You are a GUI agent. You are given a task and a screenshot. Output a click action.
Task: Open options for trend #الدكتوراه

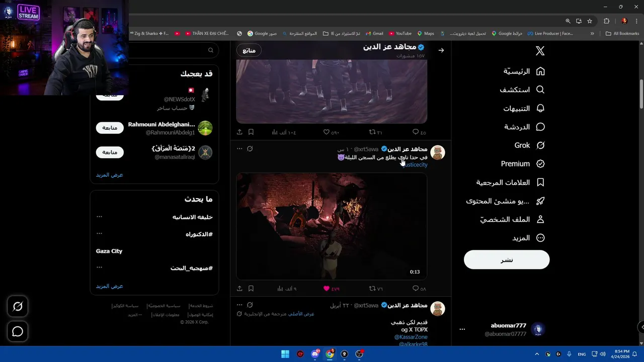[100, 234]
